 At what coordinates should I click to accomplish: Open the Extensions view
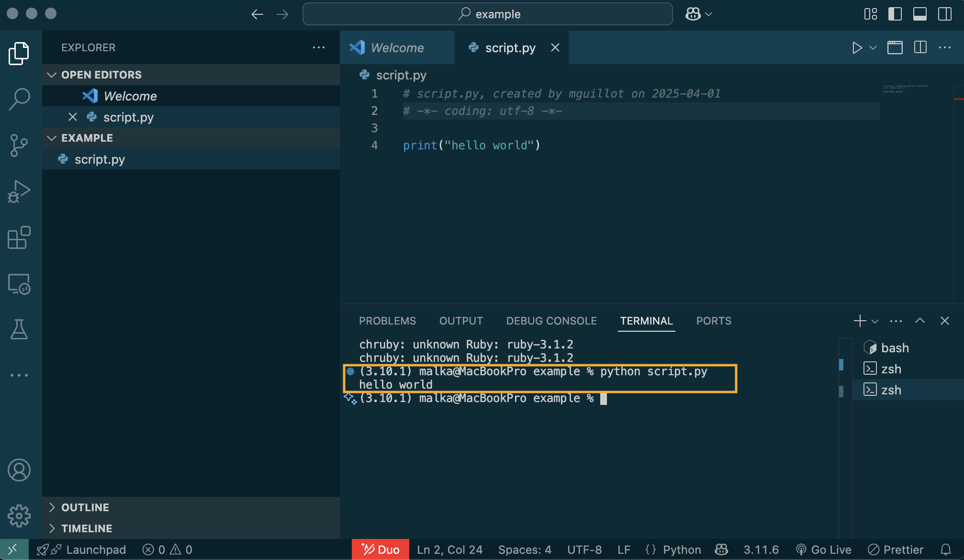(19, 238)
